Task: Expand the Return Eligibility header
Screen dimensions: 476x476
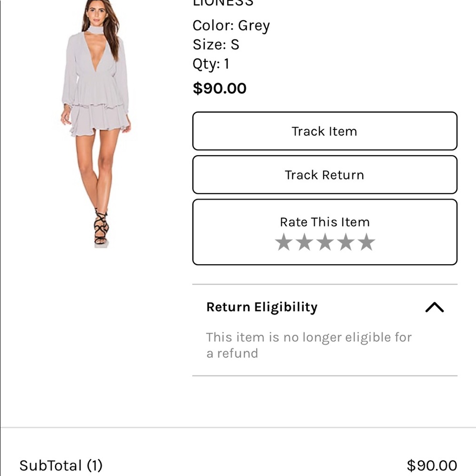Action: [x=262, y=307]
